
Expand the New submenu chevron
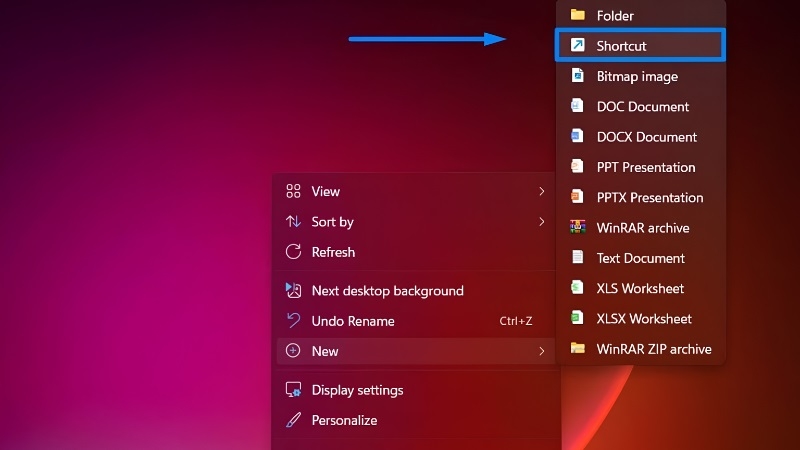point(541,351)
